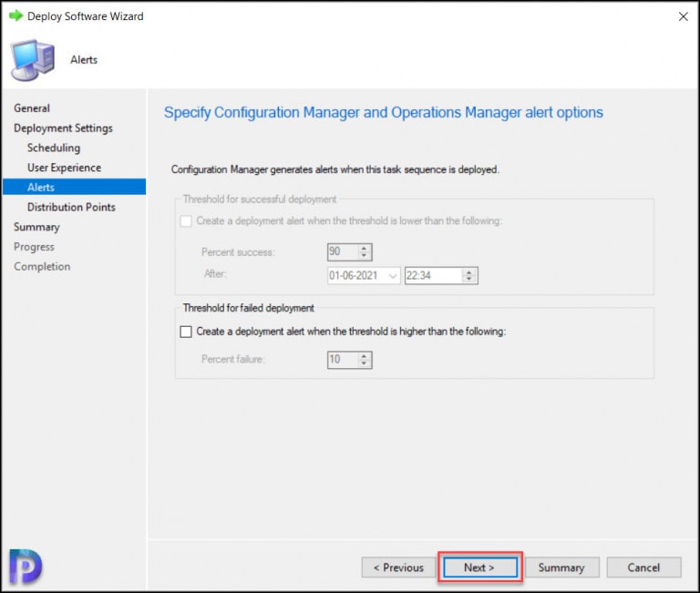The width and height of the screenshot is (700, 593).
Task: Click the 22:34 time field
Action: (433, 276)
